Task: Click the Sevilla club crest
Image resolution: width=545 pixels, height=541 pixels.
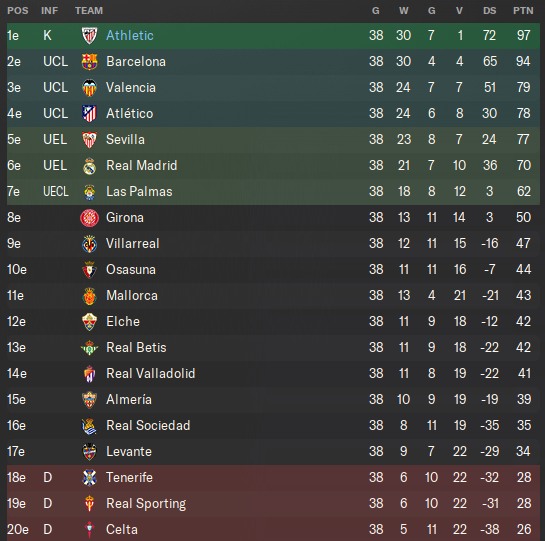Action: coord(89,140)
